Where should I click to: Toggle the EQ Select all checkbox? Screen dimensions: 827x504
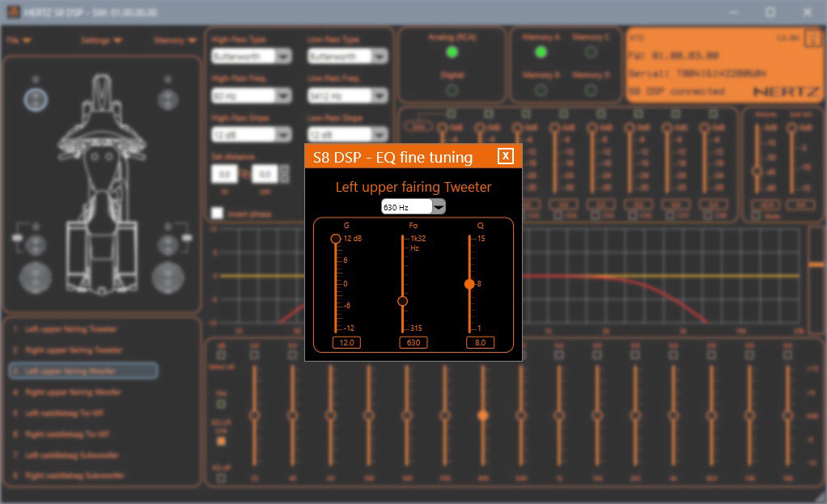222,354
